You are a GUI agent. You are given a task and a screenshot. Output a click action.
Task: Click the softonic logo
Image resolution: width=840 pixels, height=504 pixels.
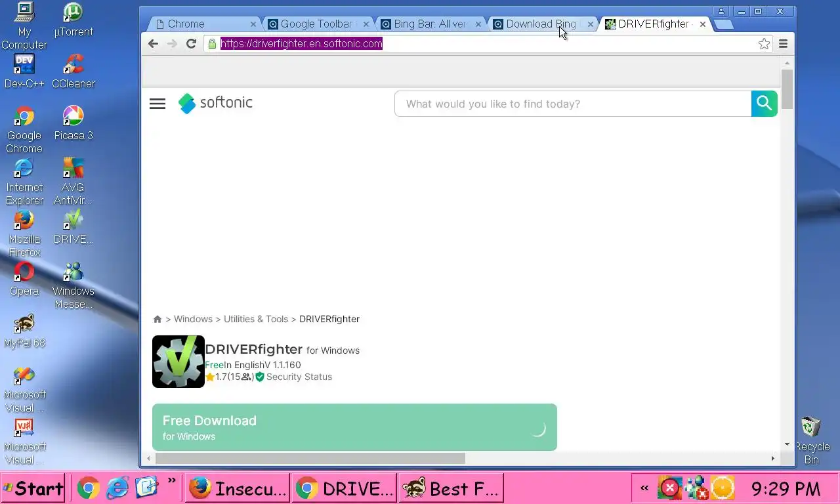(x=215, y=103)
